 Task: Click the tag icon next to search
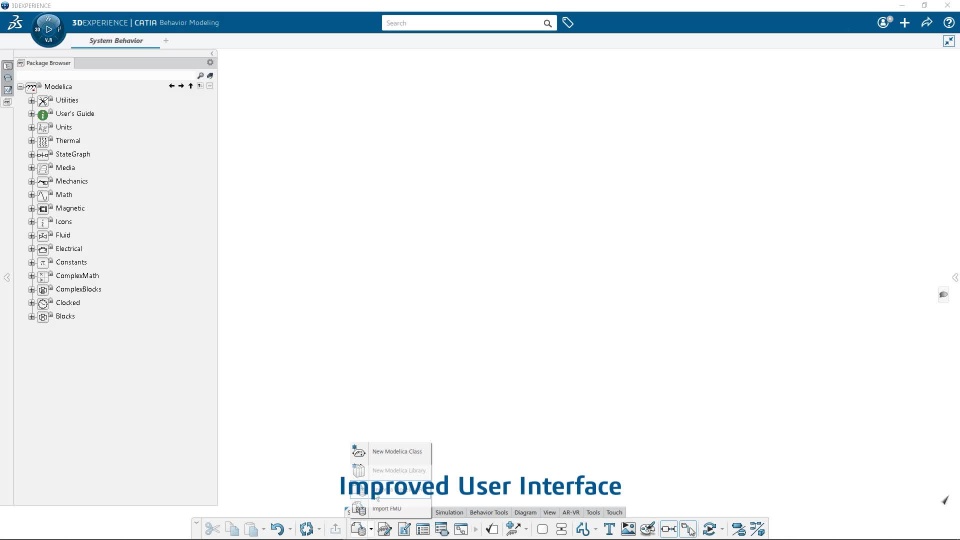pyautogui.click(x=568, y=23)
